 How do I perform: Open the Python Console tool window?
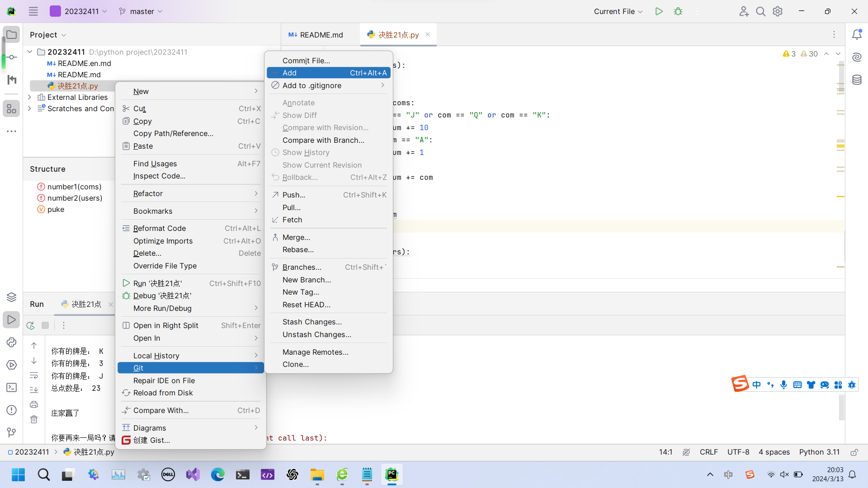[x=12, y=342]
